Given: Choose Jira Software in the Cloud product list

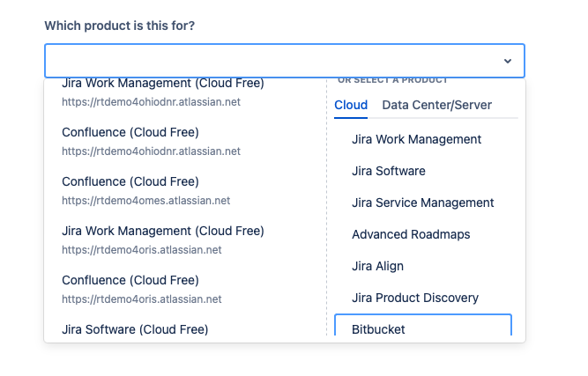Looking at the screenshot, I should point(388,171).
